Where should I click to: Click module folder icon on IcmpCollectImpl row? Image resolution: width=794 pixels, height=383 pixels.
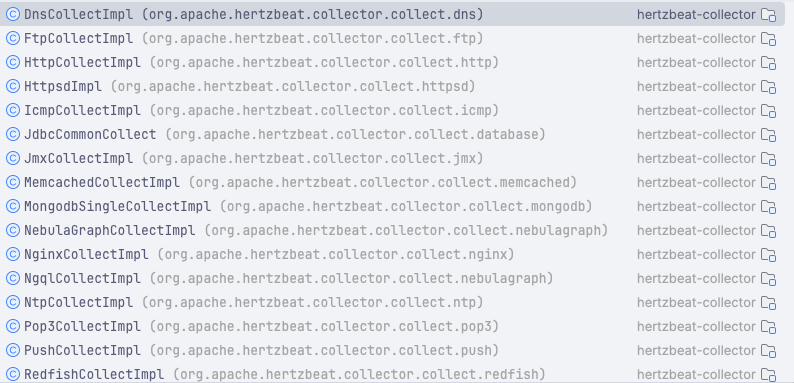pos(769,110)
